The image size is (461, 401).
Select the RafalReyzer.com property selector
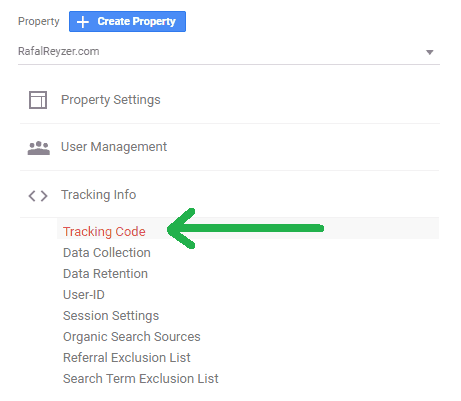[229, 52]
